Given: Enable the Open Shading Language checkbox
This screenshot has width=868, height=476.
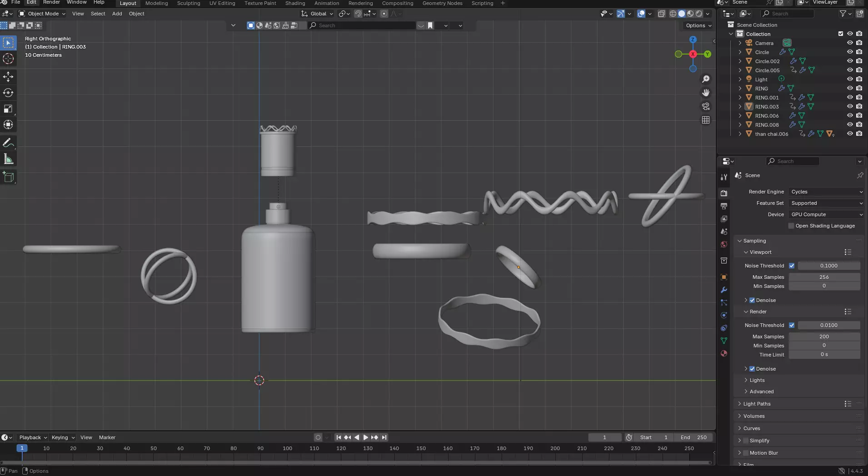Looking at the screenshot, I should pyautogui.click(x=791, y=226).
